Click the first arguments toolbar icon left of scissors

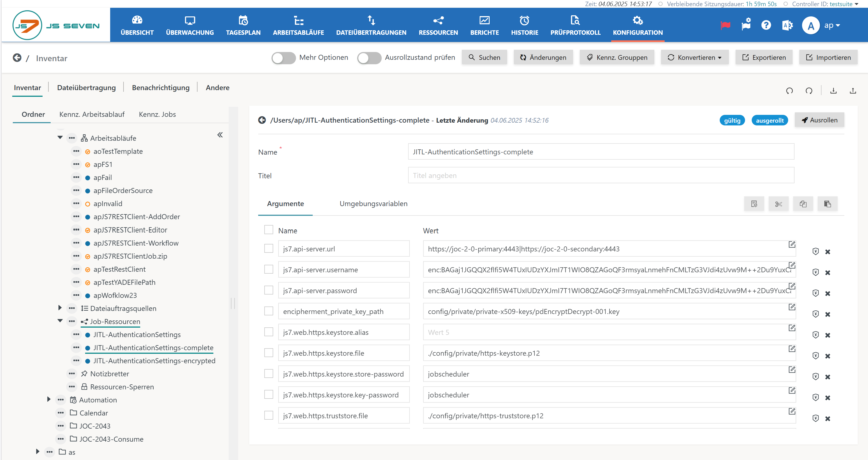coord(754,204)
